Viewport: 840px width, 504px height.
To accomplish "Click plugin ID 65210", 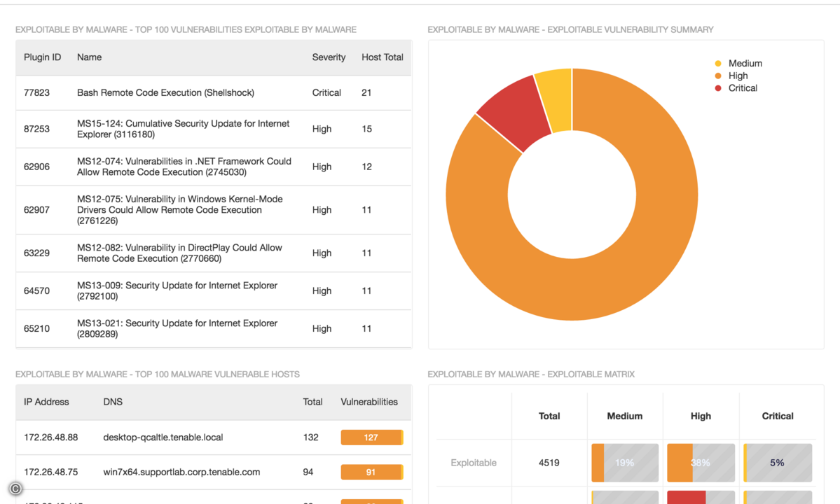I will [36, 328].
